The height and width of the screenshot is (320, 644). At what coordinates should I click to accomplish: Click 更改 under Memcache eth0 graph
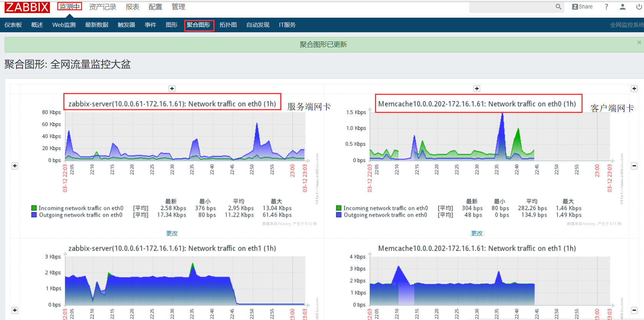[477, 233]
